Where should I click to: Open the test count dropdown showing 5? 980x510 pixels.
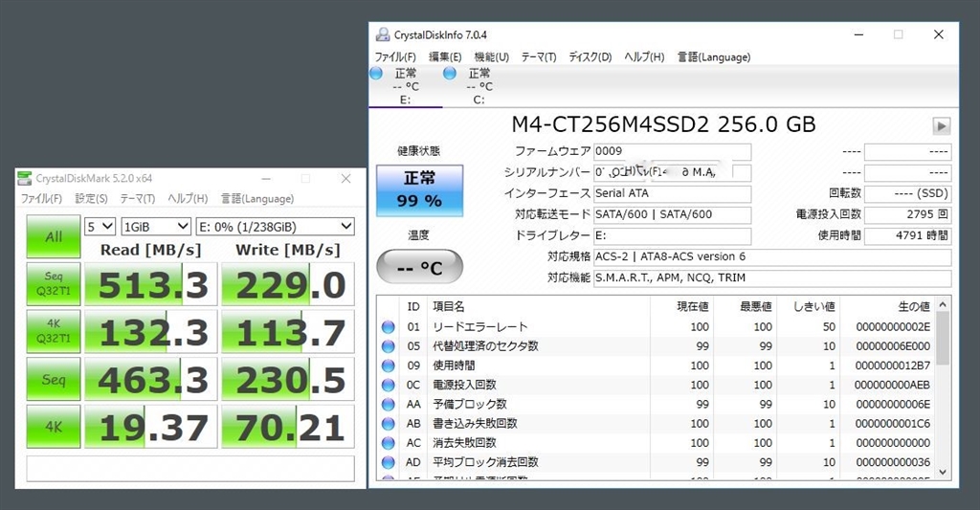100,226
